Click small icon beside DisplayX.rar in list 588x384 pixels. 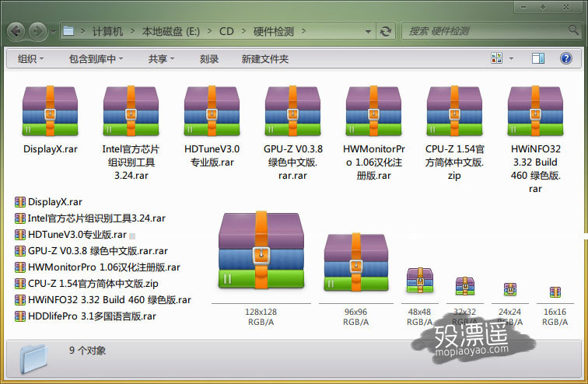(x=20, y=202)
